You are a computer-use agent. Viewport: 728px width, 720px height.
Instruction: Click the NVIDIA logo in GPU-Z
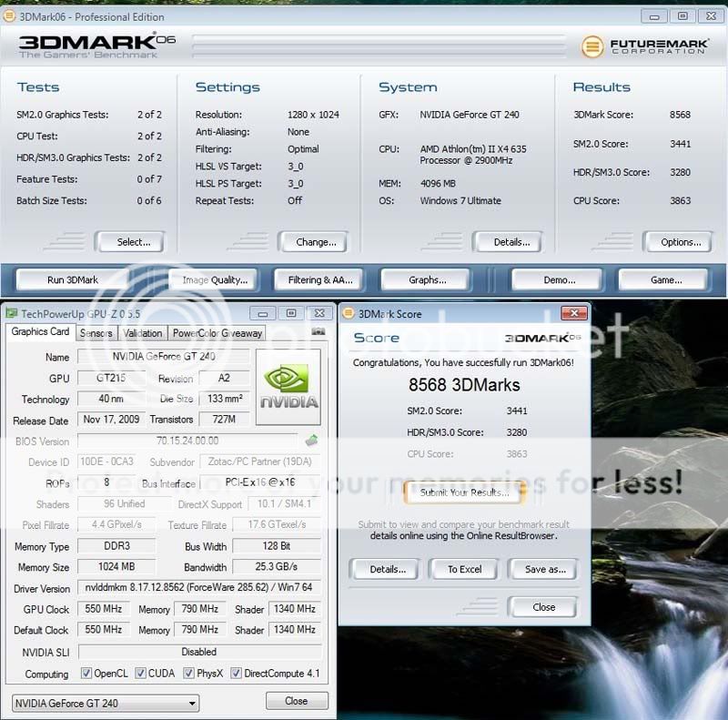click(288, 387)
